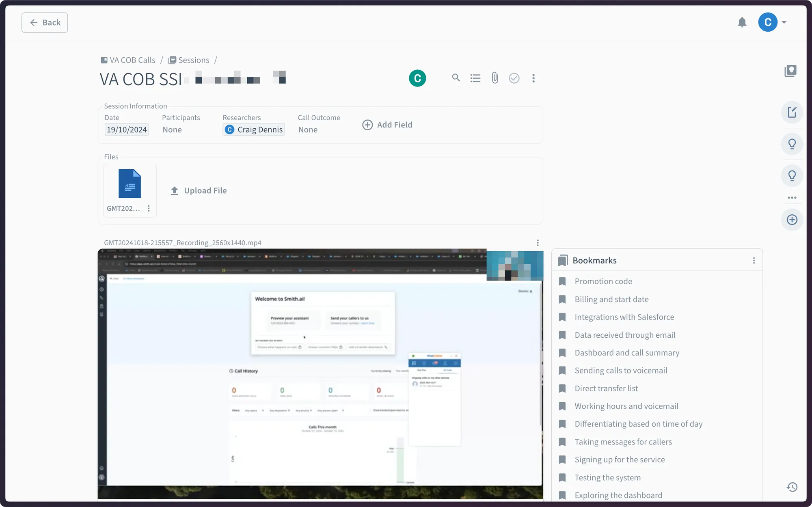Click the circled plus icon in right sidebar
Image resolution: width=812 pixels, height=507 pixels.
(792, 220)
